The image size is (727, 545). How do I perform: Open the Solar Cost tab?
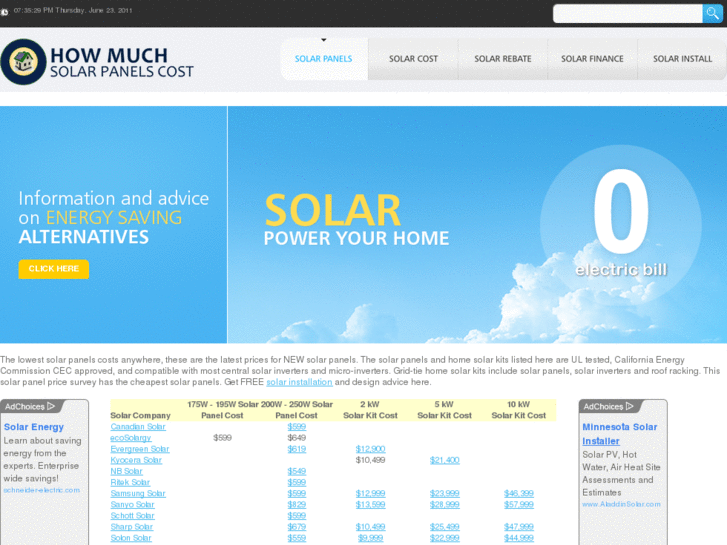point(413,59)
